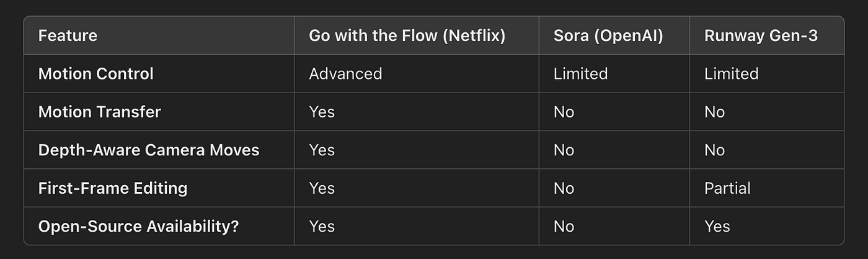
Task: Click Runway Gen-3's "Limited" Motion Control cell
Action: pos(731,74)
